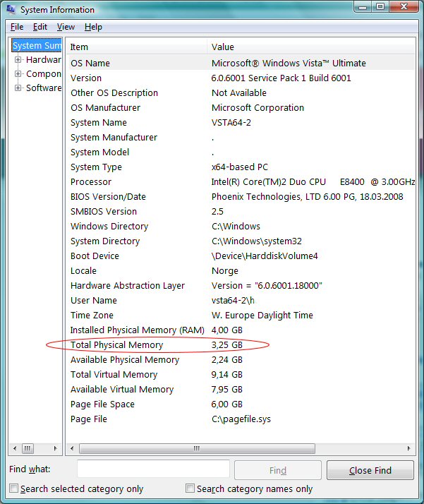Select the Windows Directory row
The height and width of the screenshot is (504, 424).
241,226
